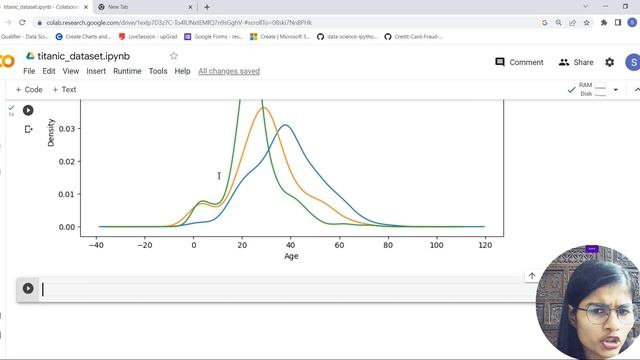Screen dimensions: 640x360
Task: Focus the empty code cell editor
Action: [286, 289]
